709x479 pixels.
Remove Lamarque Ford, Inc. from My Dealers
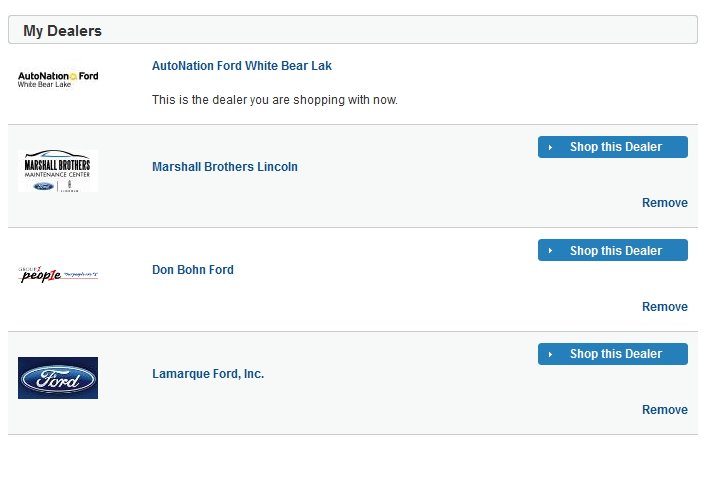[x=665, y=410]
